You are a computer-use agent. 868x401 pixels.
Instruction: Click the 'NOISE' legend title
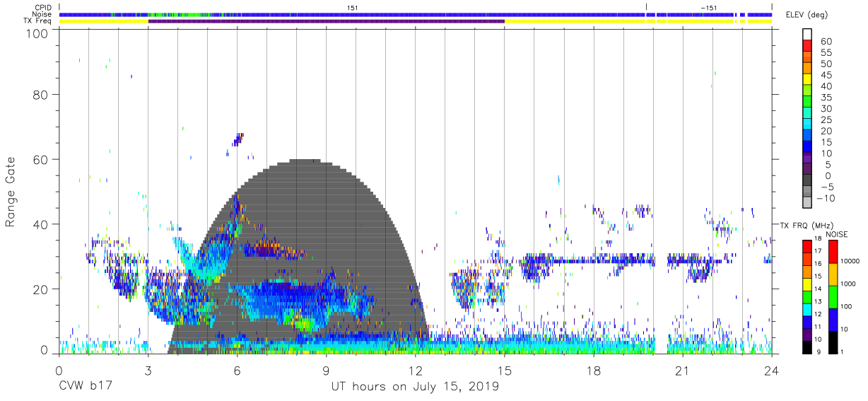[x=837, y=235]
